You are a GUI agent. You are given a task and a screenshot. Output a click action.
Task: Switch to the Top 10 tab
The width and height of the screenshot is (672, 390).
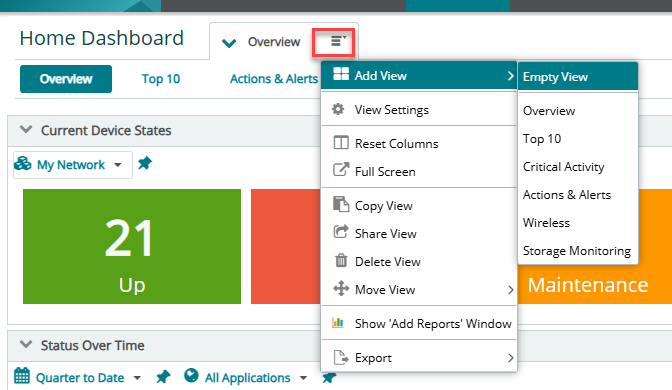tap(161, 79)
